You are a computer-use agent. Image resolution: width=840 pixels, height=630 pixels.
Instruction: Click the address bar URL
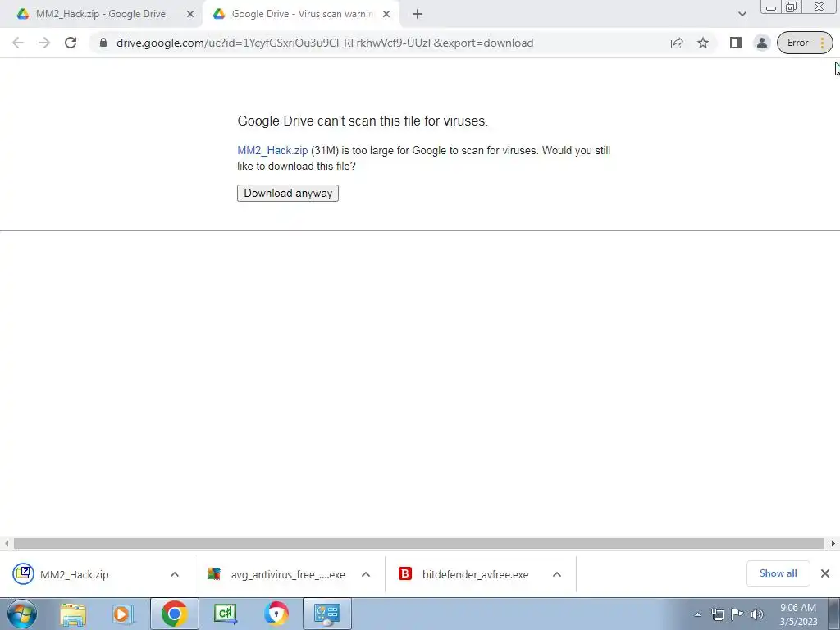[x=325, y=43]
